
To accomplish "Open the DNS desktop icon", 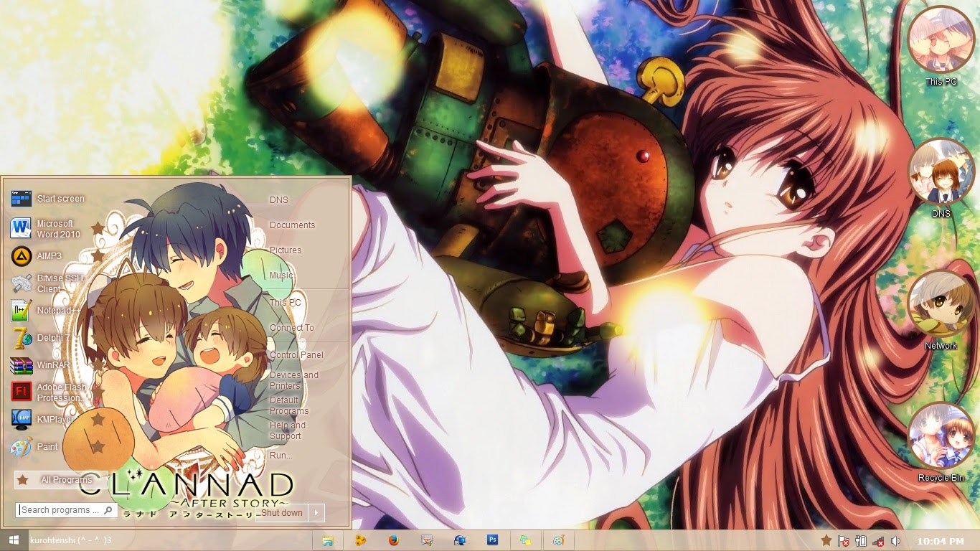I will pyautogui.click(x=941, y=179).
